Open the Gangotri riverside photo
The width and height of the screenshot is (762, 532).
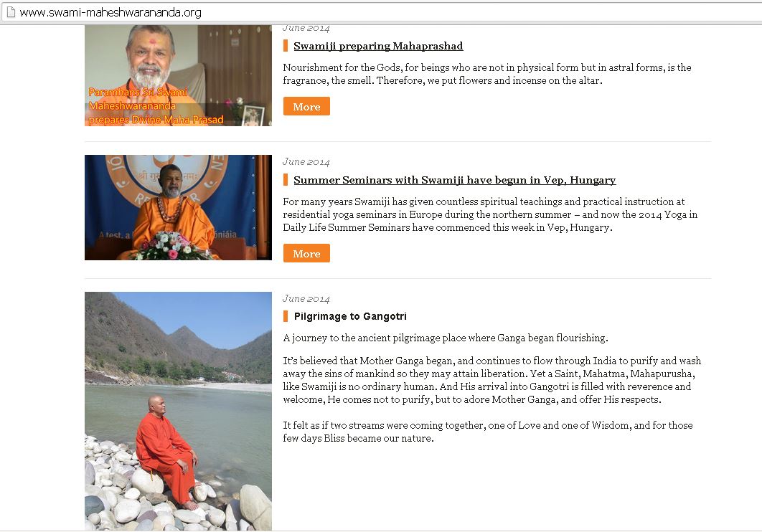(178, 411)
